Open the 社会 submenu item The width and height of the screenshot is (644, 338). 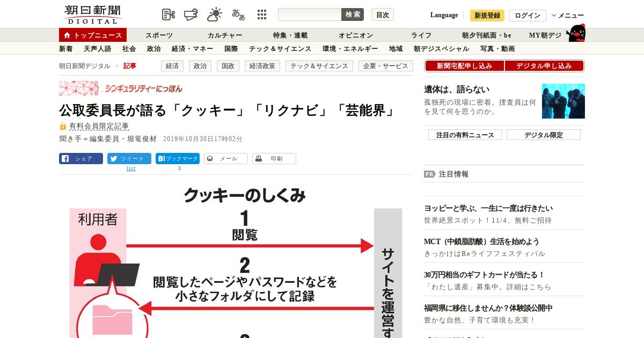click(129, 49)
